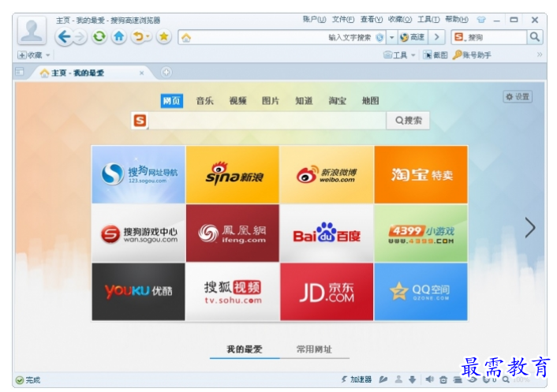This screenshot has width=557, height=392.
Task: Click the ad-block box status icon
Action: click(443, 380)
